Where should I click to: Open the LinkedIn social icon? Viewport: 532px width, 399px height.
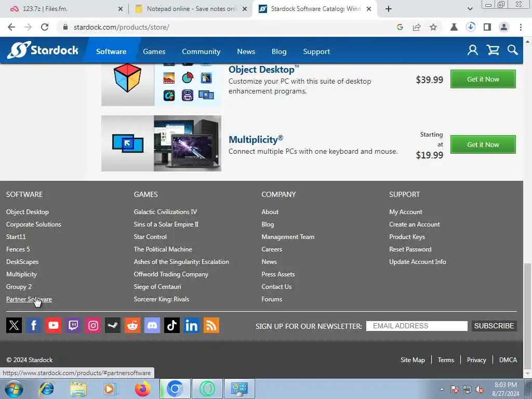(191, 325)
